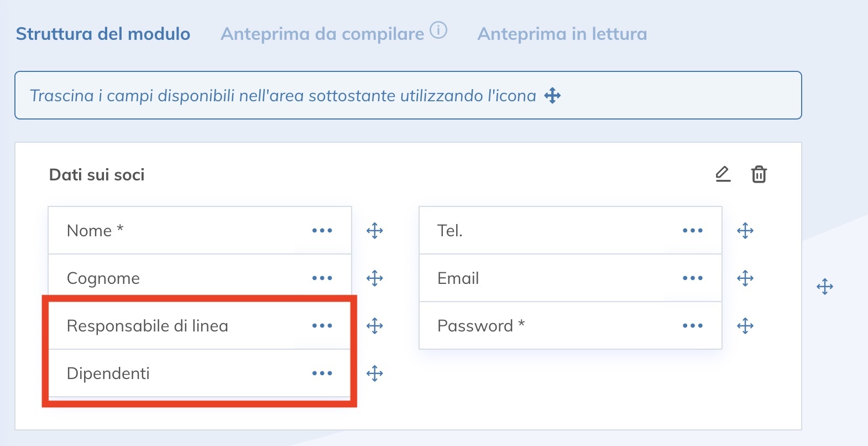Click the drag handle next to Dipendenti field
The height and width of the screenshot is (446, 868).
375,374
